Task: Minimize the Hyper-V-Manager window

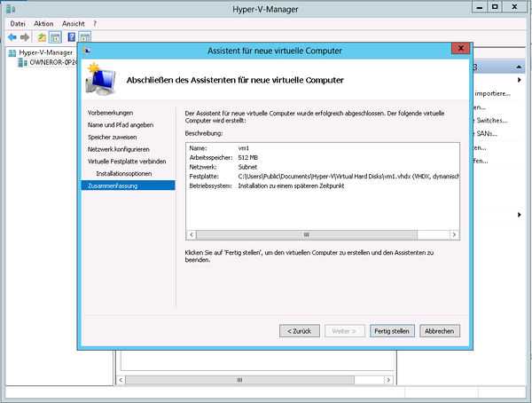Action: (480, 7)
